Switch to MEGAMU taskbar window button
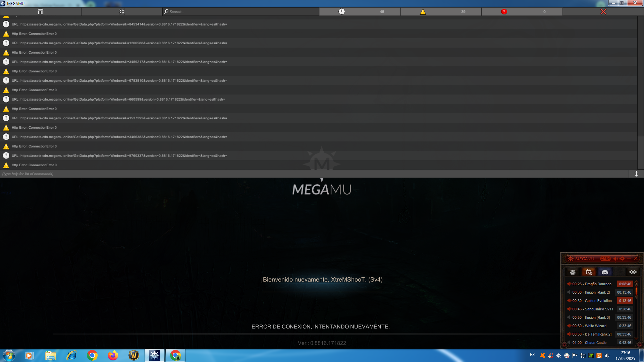Screen dimensions: 644x362 pos(155,355)
